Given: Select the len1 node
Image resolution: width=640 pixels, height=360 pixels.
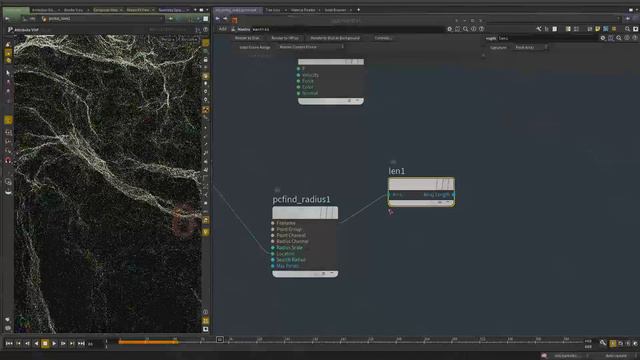Looking at the screenshot, I should (421, 192).
